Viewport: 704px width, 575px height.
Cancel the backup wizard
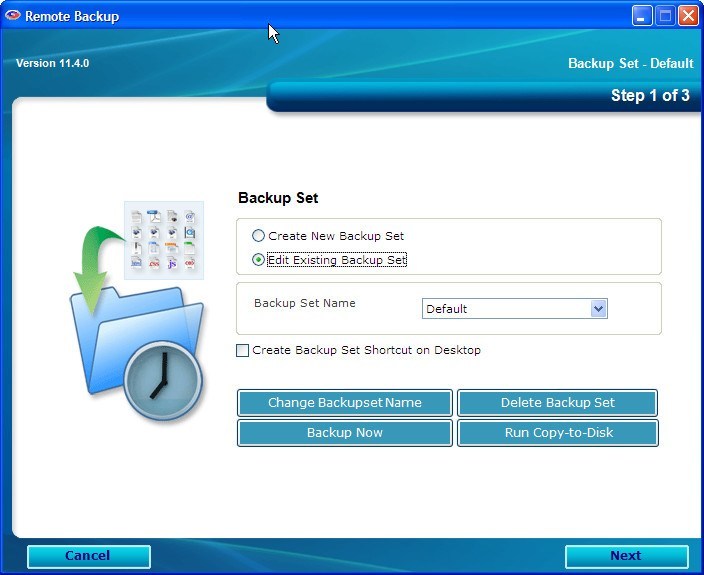(88, 556)
